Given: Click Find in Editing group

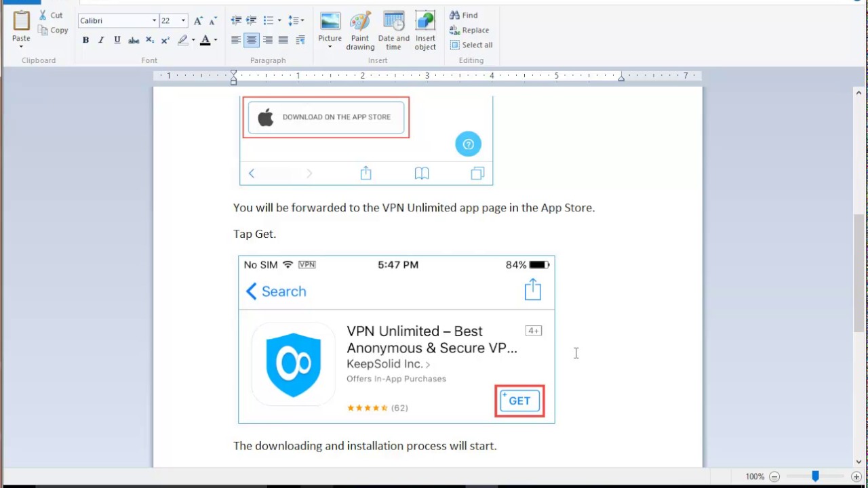Looking at the screenshot, I should click(464, 15).
